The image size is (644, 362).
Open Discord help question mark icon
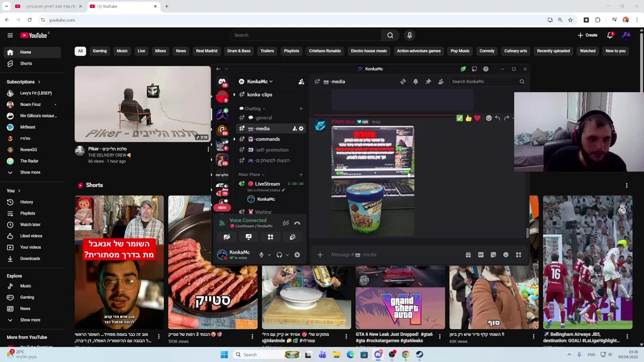tap(486, 69)
